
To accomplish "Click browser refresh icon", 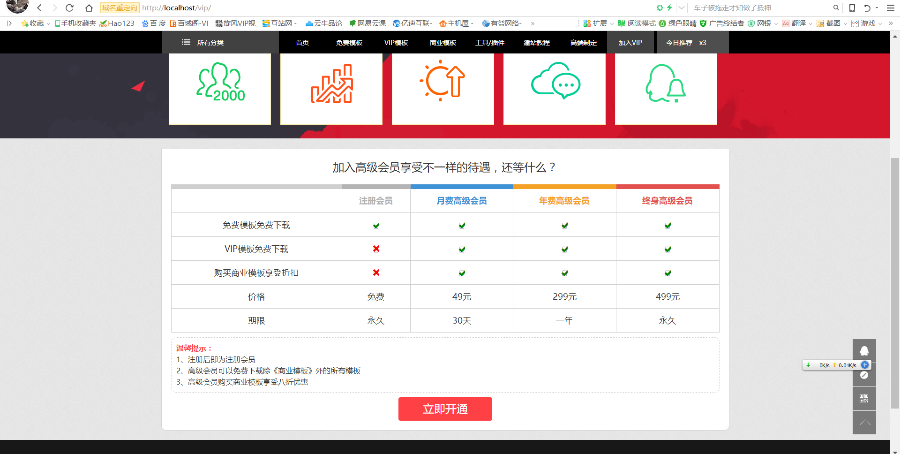I will (69, 7).
